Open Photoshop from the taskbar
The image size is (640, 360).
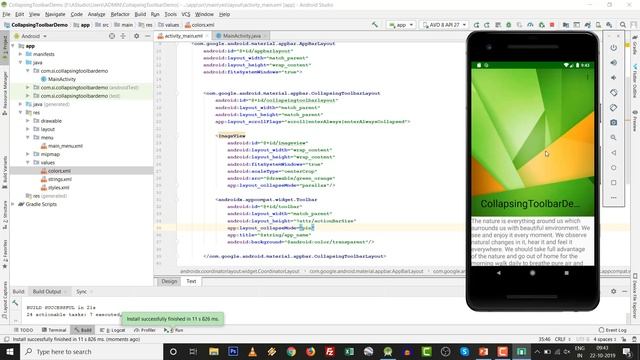pyautogui.click(x=233, y=351)
